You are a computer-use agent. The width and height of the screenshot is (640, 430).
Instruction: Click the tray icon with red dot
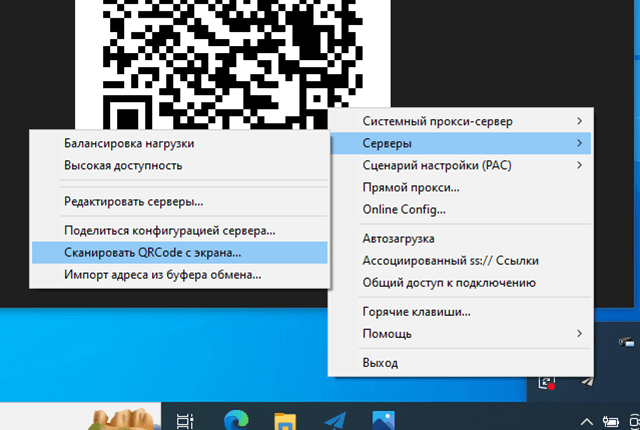pos(547,381)
